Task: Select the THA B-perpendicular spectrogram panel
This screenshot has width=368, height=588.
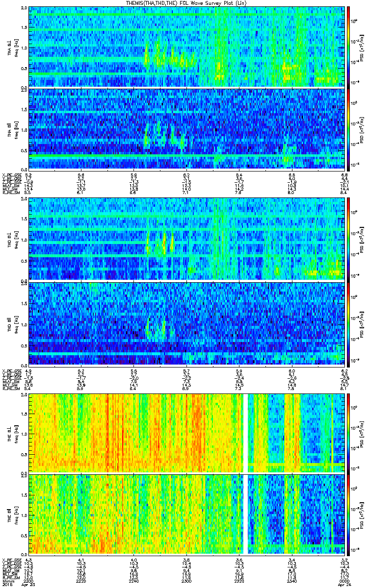Action: click(x=187, y=47)
